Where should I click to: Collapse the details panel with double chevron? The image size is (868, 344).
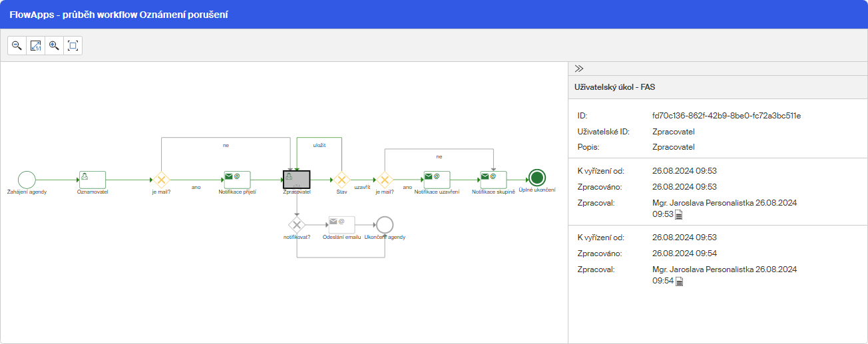[x=579, y=69]
